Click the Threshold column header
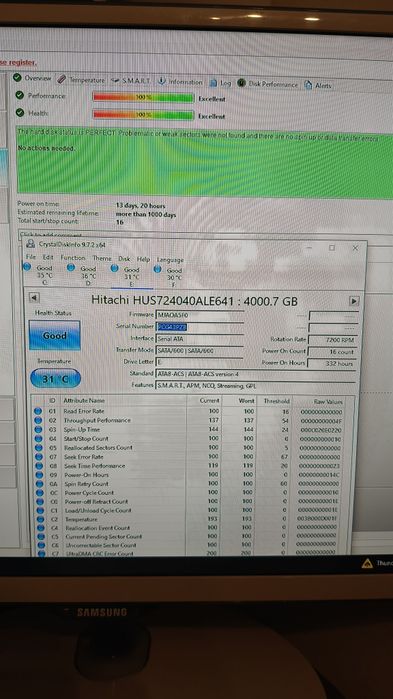The height and width of the screenshot is (699, 393). click(276, 401)
